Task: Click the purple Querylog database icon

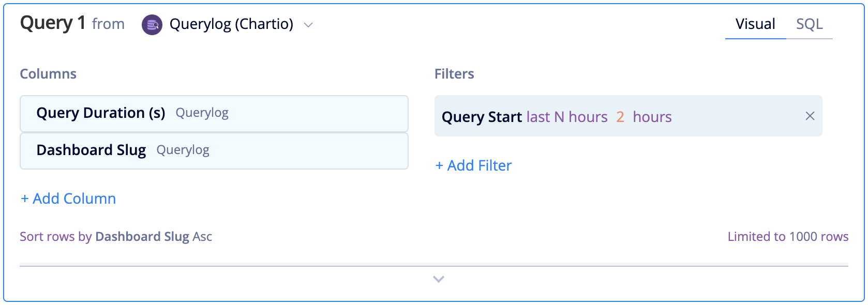Action: tap(152, 24)
